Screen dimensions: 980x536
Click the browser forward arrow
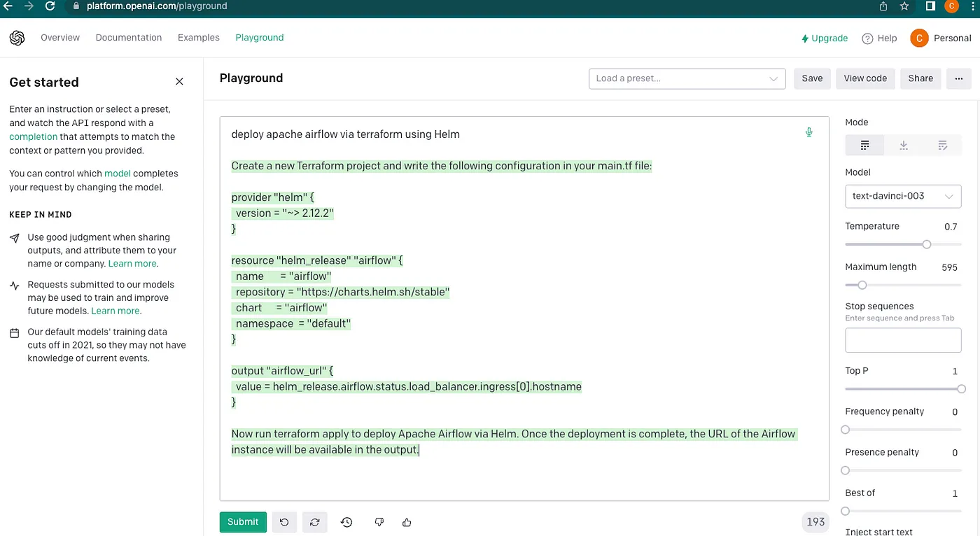click(x=29, y=6)
